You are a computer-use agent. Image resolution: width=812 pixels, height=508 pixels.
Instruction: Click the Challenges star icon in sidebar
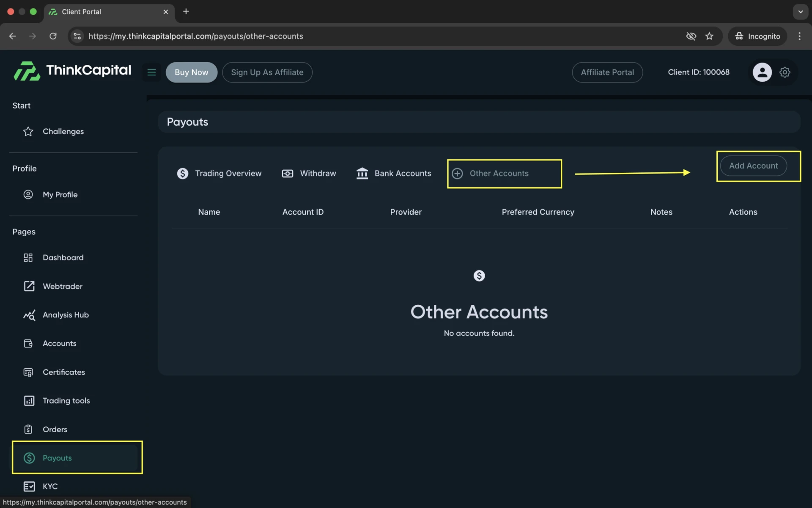(x=28, y=132)
